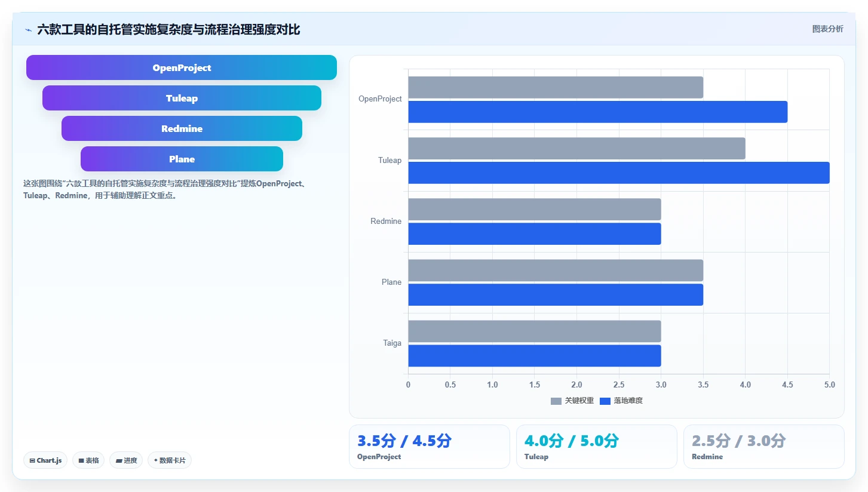Click the Tuleap y-axis label
This screenshot has width=868, height=492.
[x=389, y=161]
